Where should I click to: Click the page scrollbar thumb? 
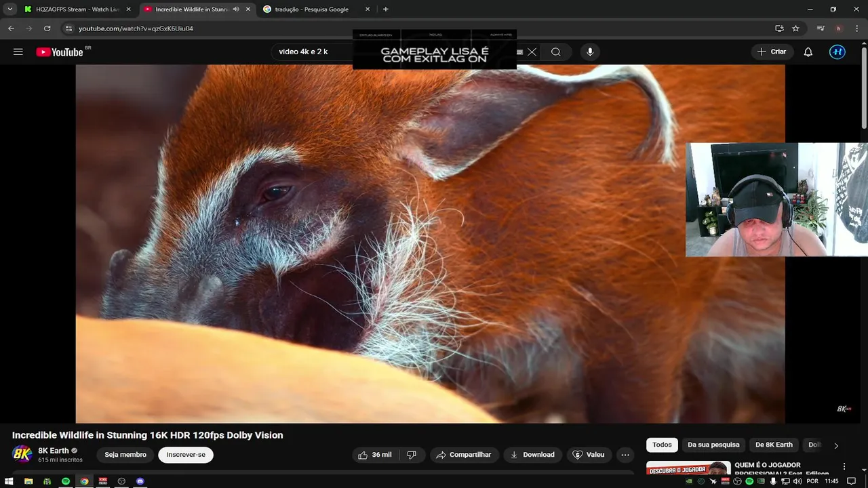tap(864, 88)
